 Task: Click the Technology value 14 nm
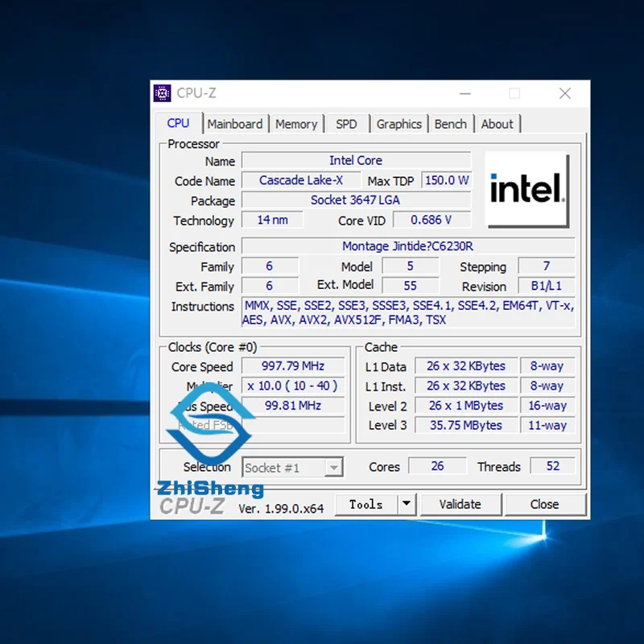[x=272, y=220]
